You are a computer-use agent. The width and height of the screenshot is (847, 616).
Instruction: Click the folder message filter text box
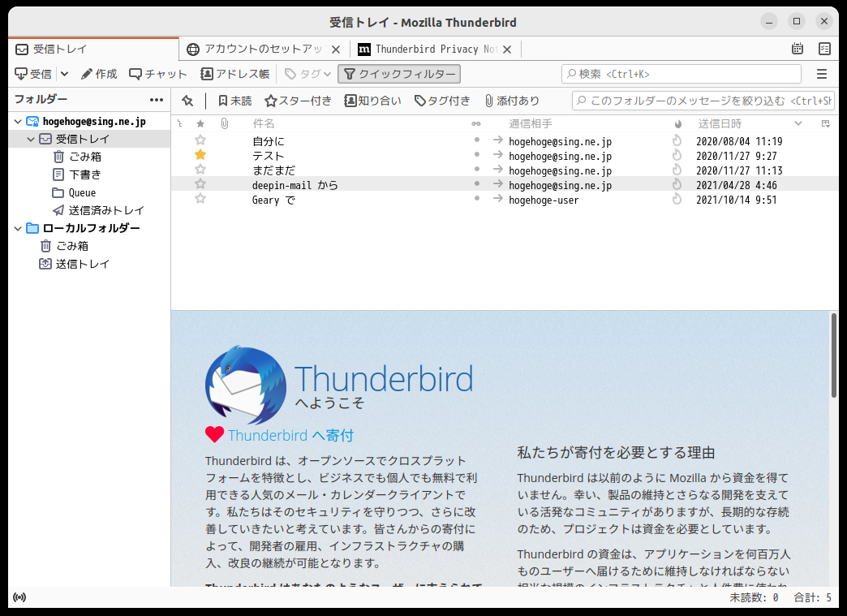coord(703,101)
